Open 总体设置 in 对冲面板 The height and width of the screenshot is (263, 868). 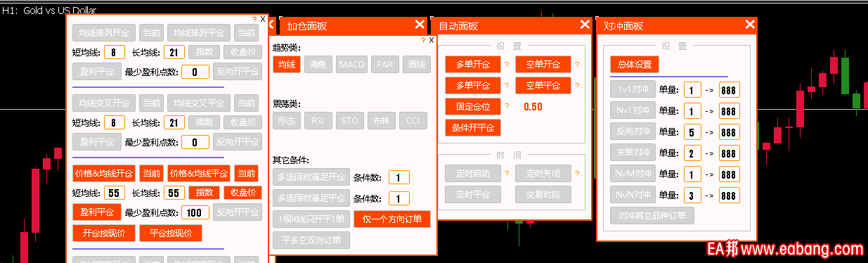pyautogui.click(x=635, y=64)
